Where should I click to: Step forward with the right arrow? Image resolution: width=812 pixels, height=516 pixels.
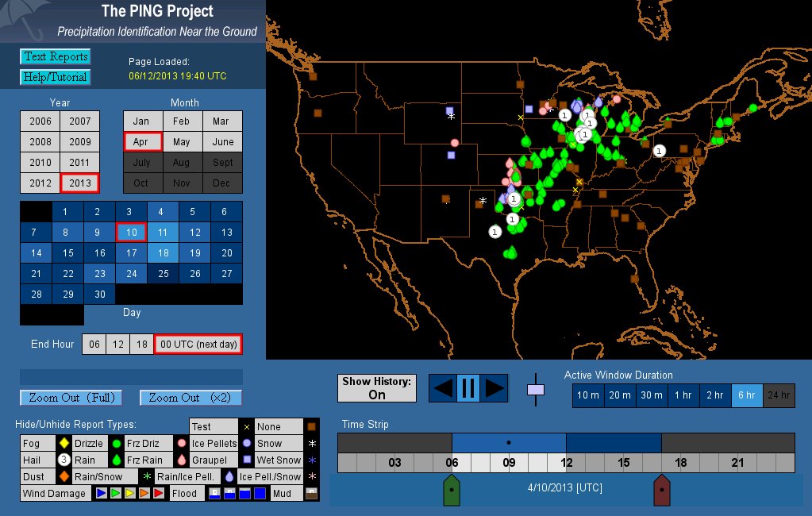(x=494, y=388)
